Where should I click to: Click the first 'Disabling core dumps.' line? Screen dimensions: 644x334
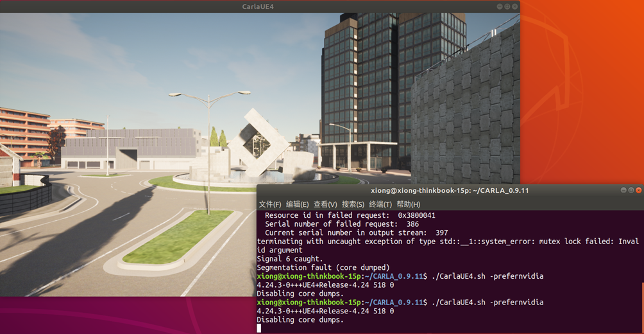coord(300,294)
